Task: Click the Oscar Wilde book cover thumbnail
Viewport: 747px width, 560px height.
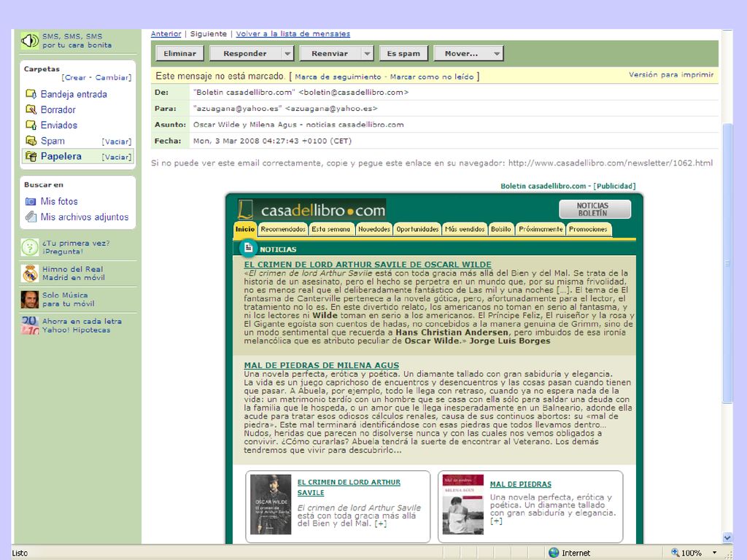Action: pos(271,505)
